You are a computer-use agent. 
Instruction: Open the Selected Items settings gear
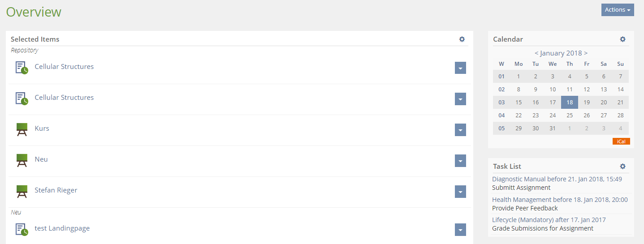point(462,39)
